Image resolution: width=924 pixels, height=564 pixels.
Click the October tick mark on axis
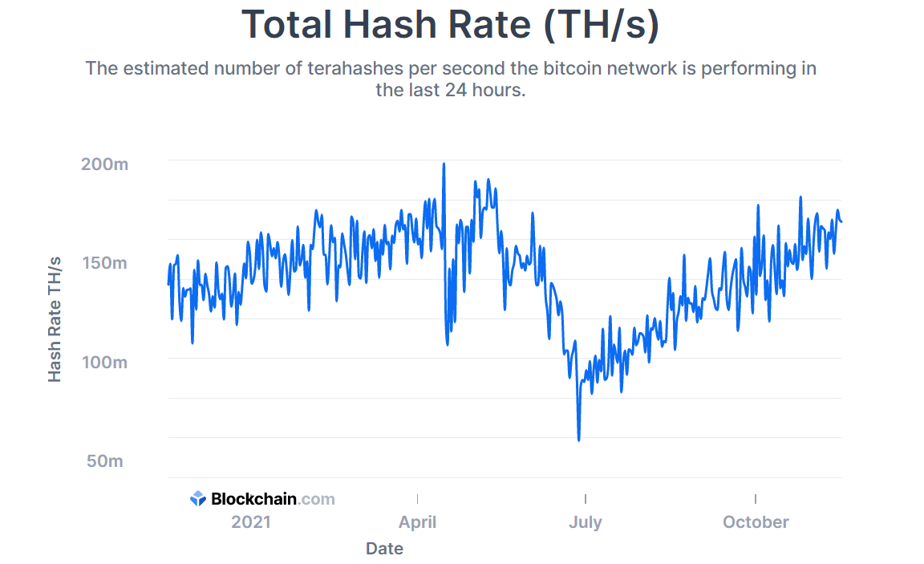point(756,499)
